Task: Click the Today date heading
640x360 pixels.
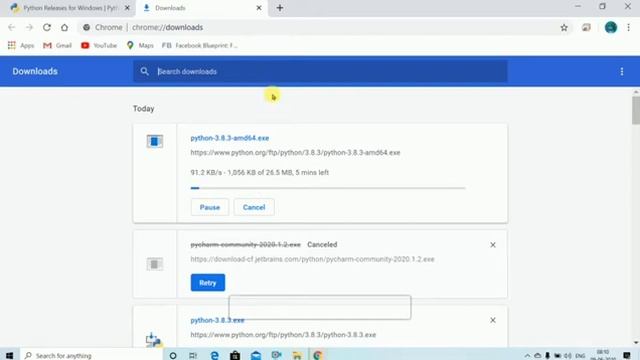Action: click(143, 109)
